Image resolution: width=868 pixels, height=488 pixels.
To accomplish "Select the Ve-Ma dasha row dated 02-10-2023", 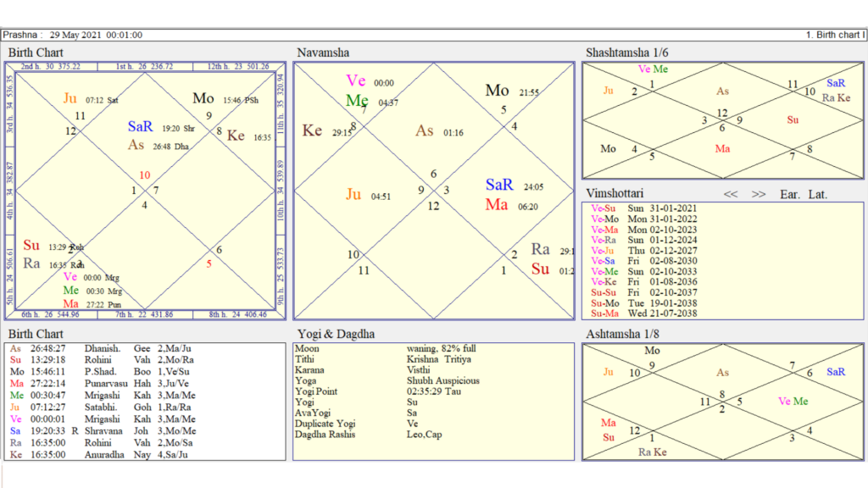I will pyautogui.click(x=644, y=230).
